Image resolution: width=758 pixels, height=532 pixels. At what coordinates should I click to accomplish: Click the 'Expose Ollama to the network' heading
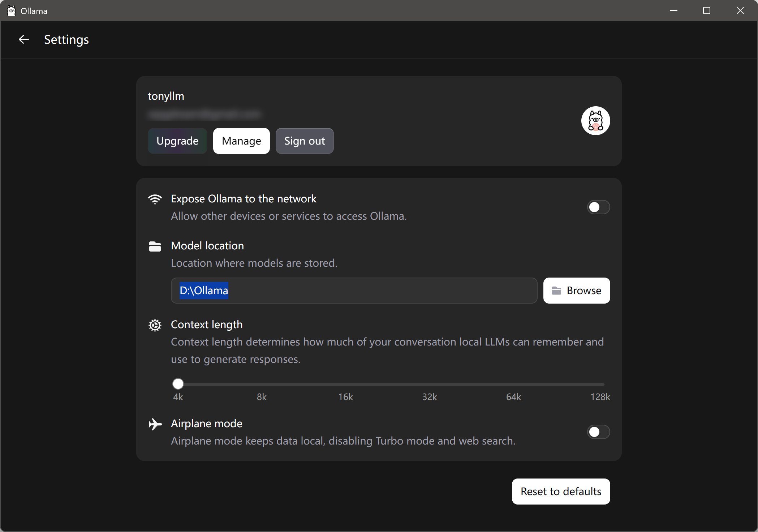244,199
